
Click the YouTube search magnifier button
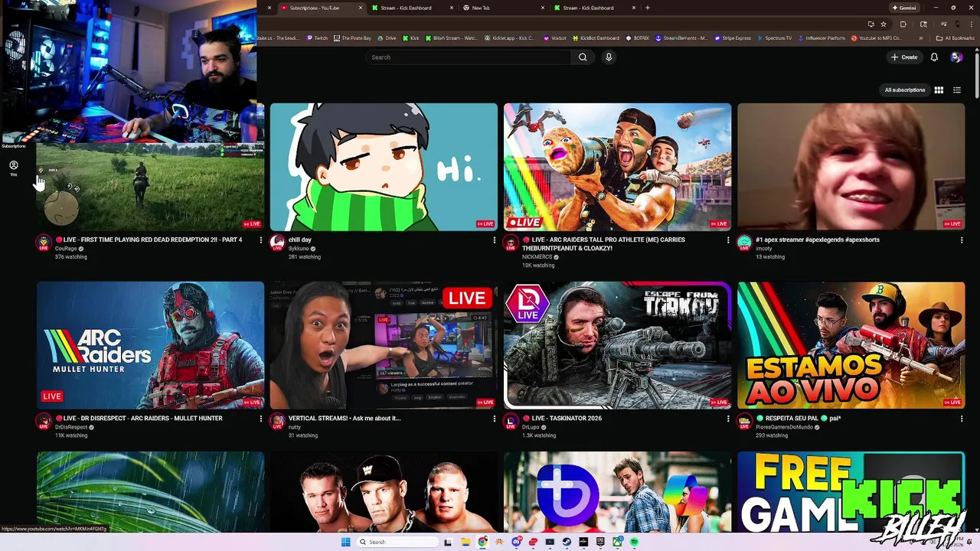(583, 57)
